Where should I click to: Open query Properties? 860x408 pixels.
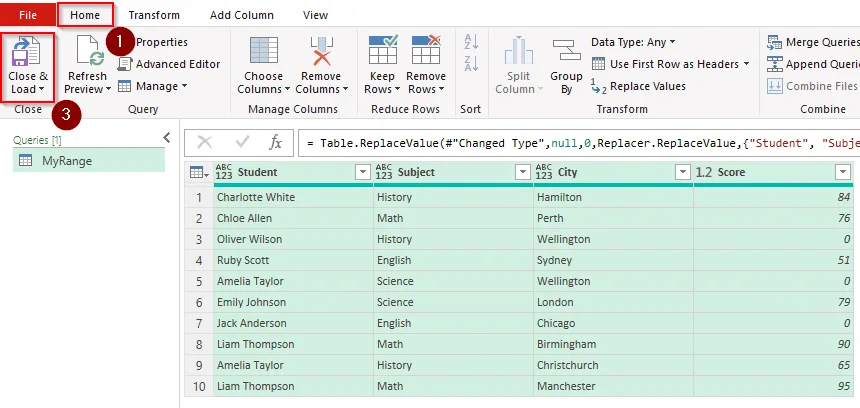coord(161,42)
